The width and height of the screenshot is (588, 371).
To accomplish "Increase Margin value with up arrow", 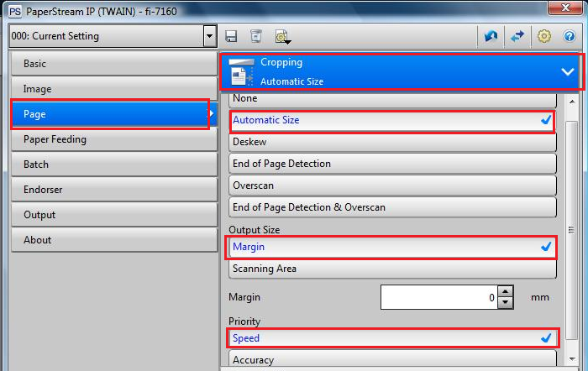I will click(x=506, y=291).
